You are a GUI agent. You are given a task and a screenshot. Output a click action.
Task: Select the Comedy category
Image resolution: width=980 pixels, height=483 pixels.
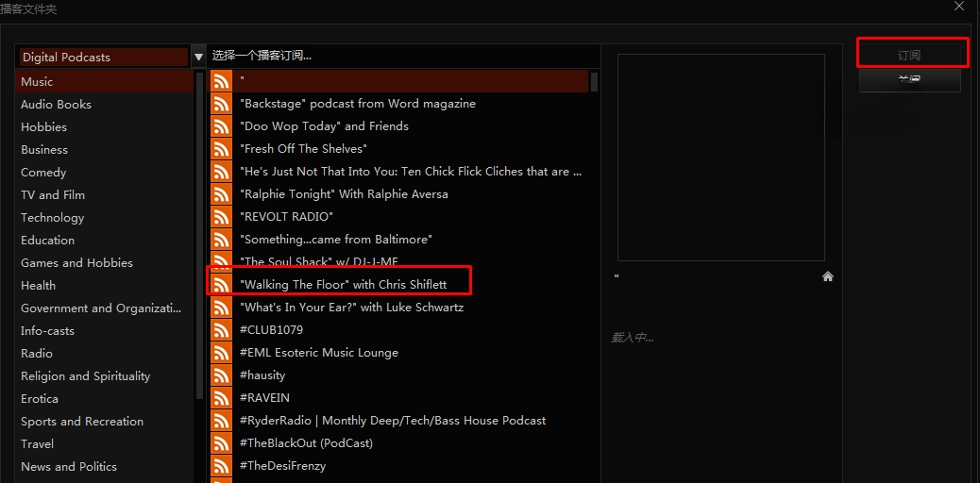105,173
